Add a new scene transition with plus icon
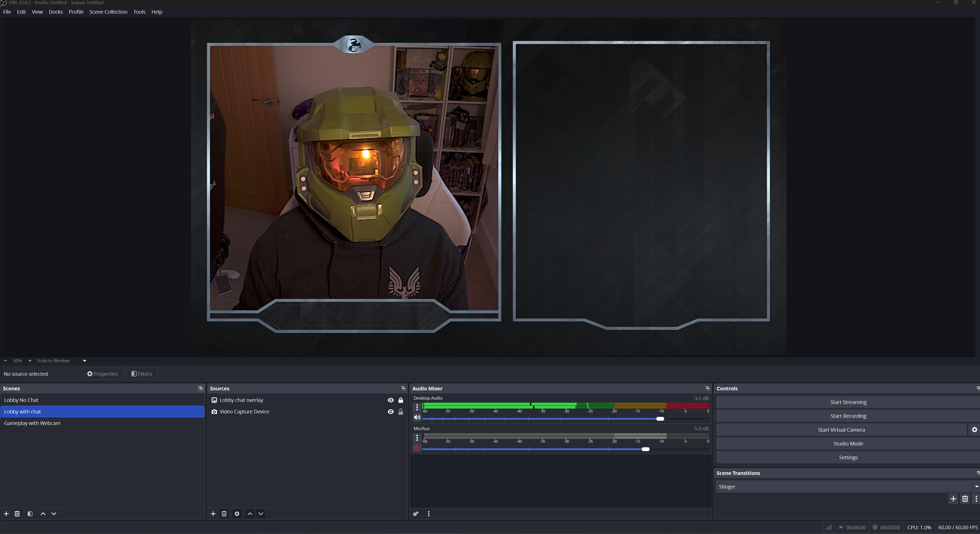This screenshot has width=980, height=534. (x=953, y=499)
